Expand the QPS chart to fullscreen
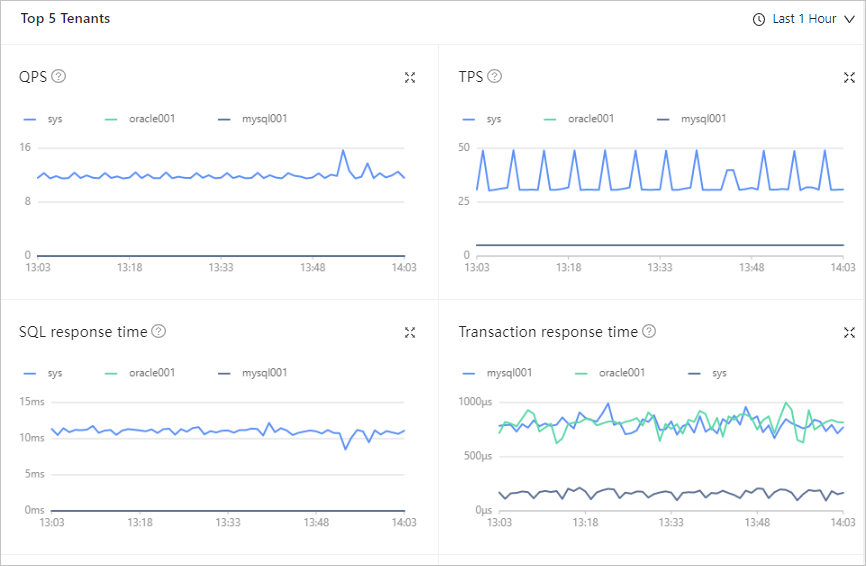The height and width of the screenshot is (566, 866). pos(410,77)
